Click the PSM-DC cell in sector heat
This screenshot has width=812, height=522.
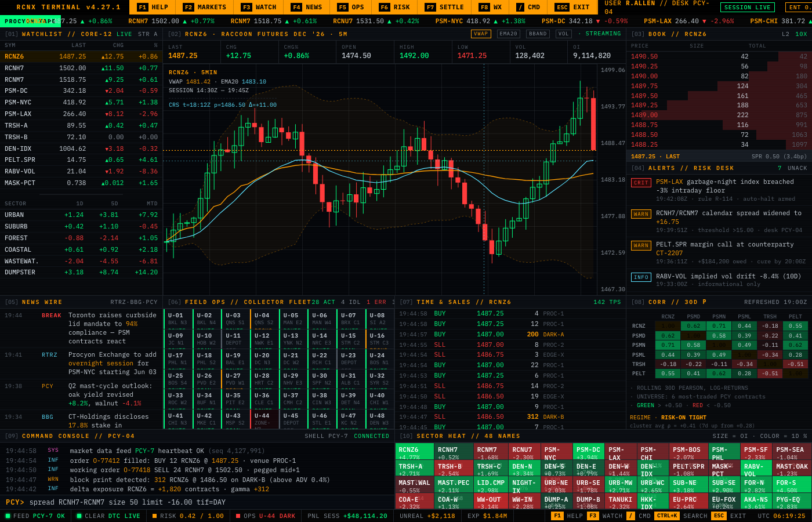pos(588,451)
